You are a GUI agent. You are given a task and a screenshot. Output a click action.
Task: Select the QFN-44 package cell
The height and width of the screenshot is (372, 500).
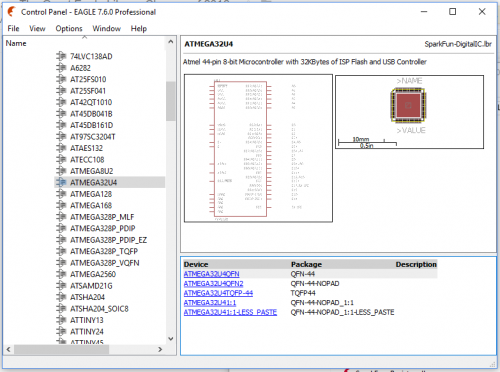click(x=302, y=274)
